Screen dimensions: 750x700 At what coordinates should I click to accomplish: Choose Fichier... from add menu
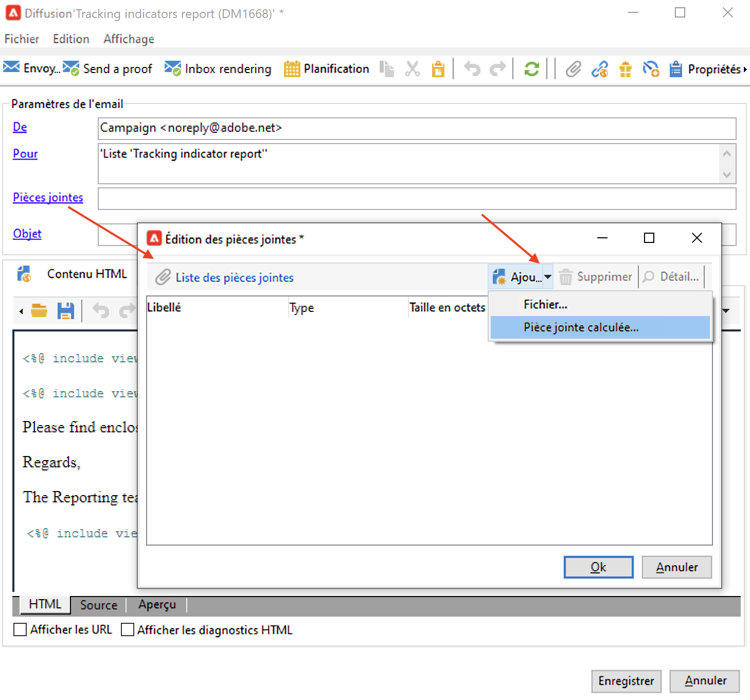[x=600, y=304]
